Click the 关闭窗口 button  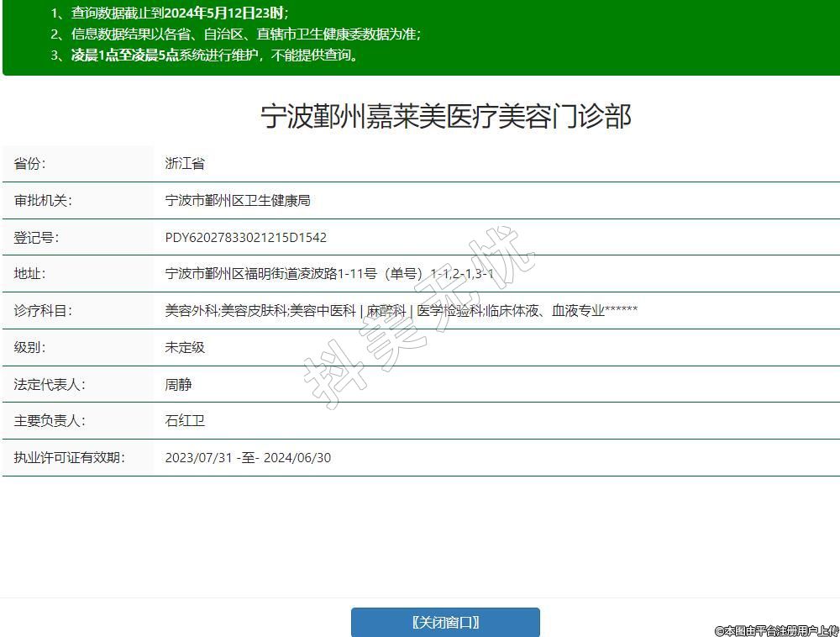point(445,623)
